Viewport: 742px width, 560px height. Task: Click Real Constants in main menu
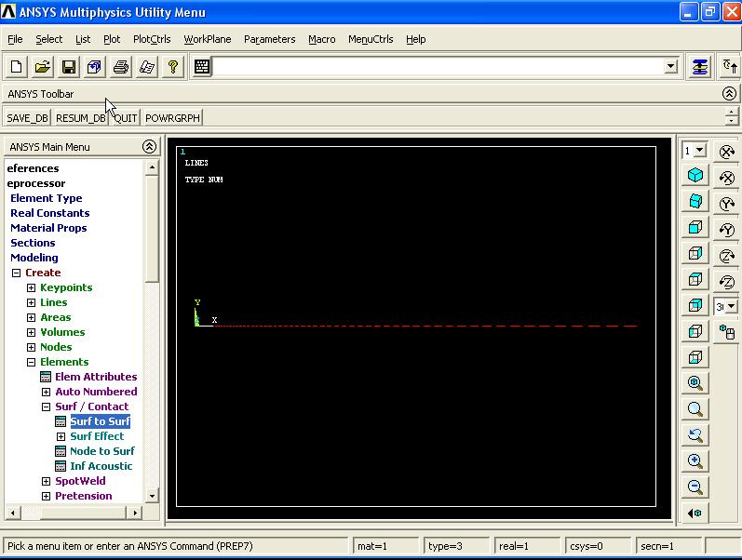click(50, 213)
